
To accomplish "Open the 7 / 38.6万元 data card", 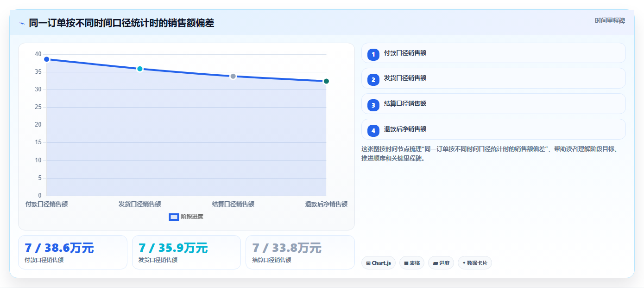I will [73, 252].
